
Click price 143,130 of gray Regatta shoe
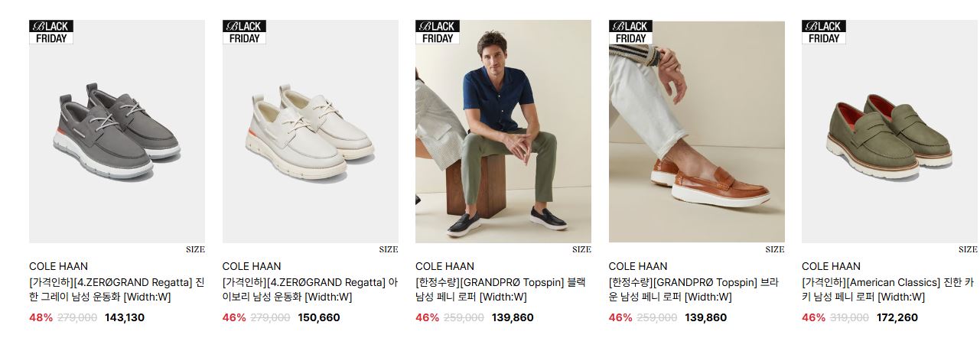tap(125, 317)
